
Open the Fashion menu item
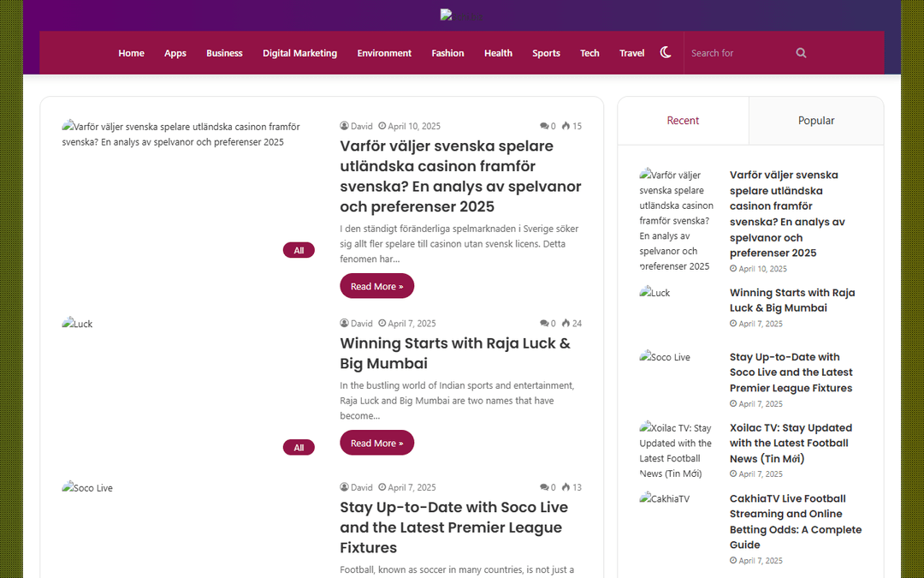447,53
